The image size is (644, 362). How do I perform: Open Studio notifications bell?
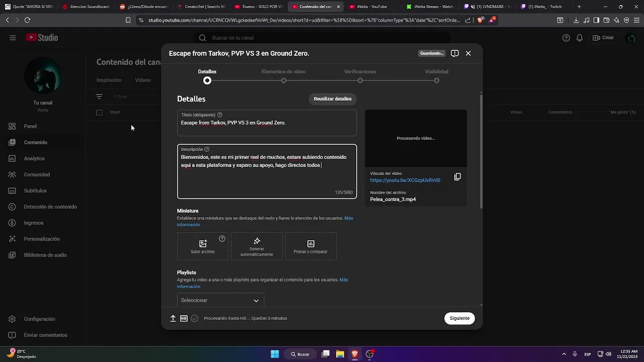click(580, 38)
